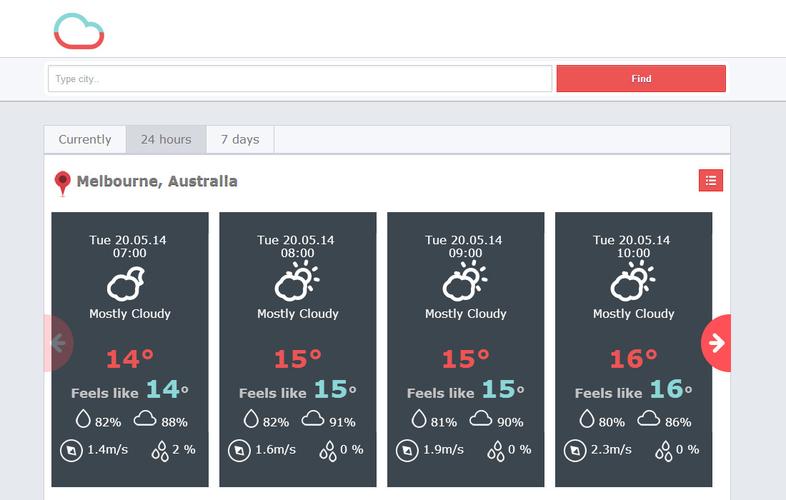Focus the Type city search field
The height and width of the screenshot is (500, 786).
[300, 79]
